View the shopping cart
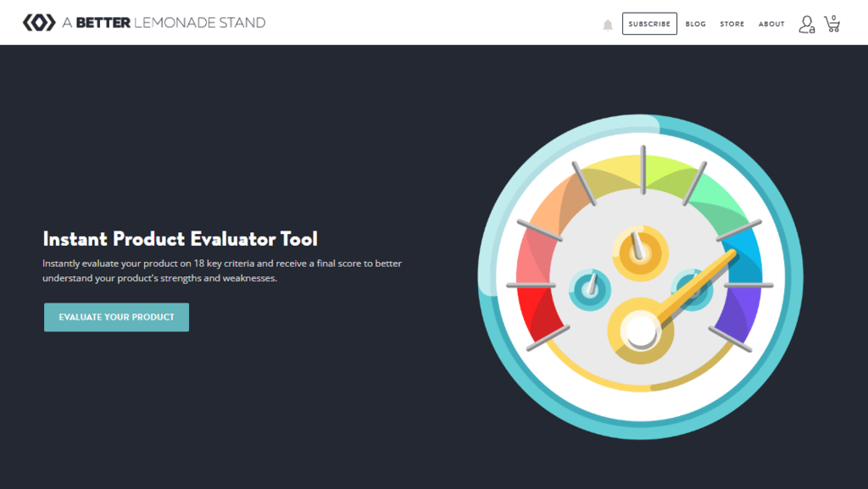Viewport: 868px width, 489px height. point(832,24)
